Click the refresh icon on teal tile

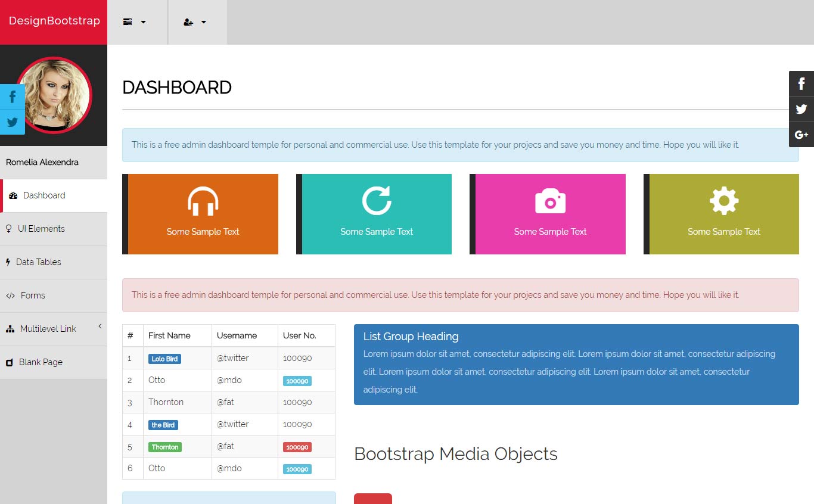coord(377,200)
